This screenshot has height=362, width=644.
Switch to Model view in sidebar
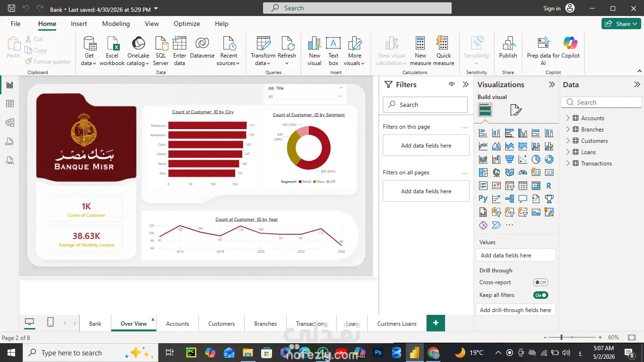coord(10,123)
